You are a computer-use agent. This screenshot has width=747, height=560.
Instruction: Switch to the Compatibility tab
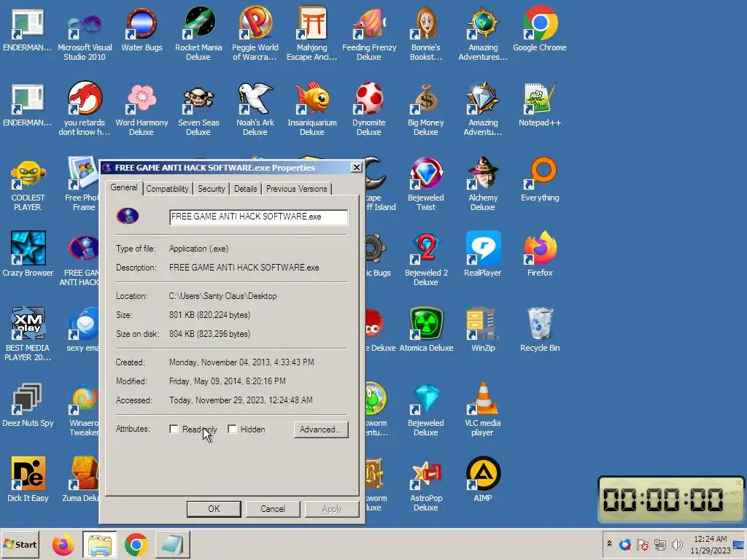click(167, 189)
